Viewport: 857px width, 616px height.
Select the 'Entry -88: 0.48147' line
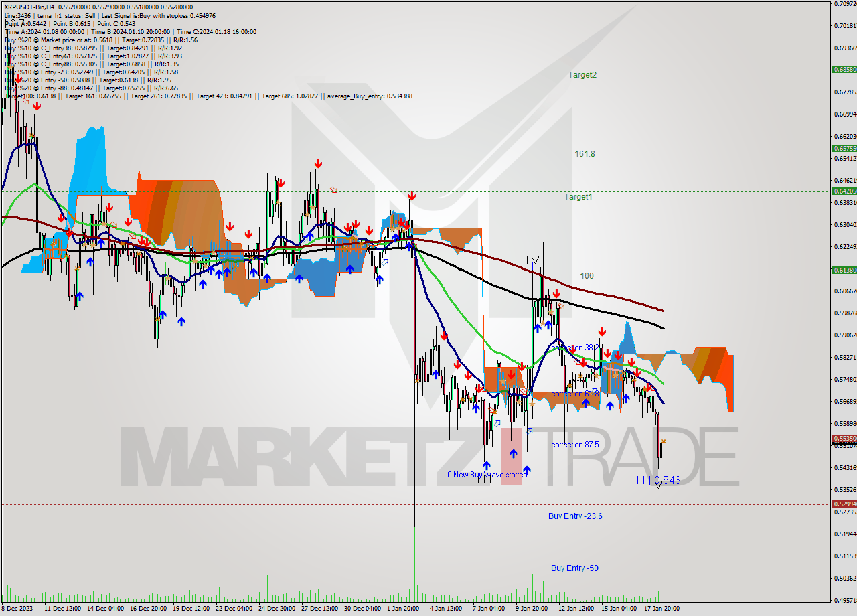(91, 88)
